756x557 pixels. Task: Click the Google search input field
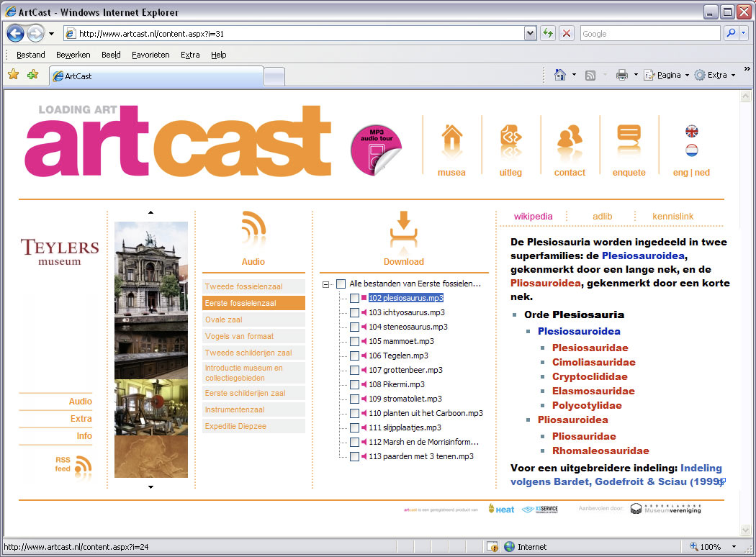pos(649,33)
